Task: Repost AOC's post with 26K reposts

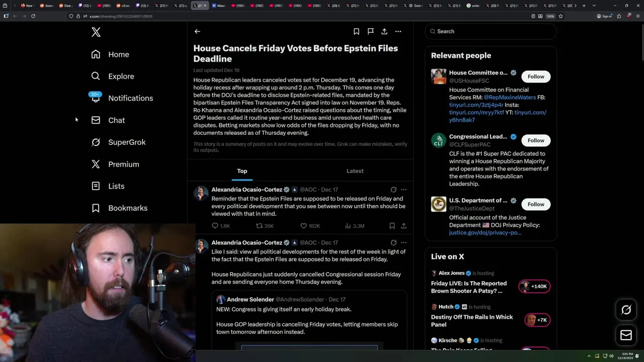Action: click(x=265, y=226)
